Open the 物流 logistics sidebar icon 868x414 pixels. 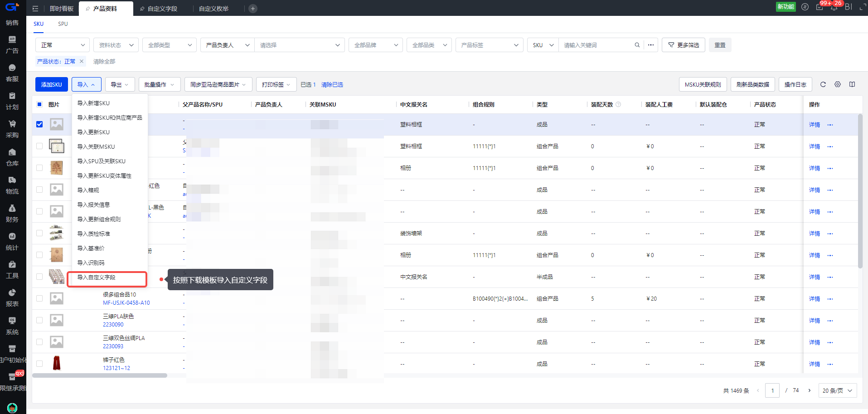[x=12, y=185]
